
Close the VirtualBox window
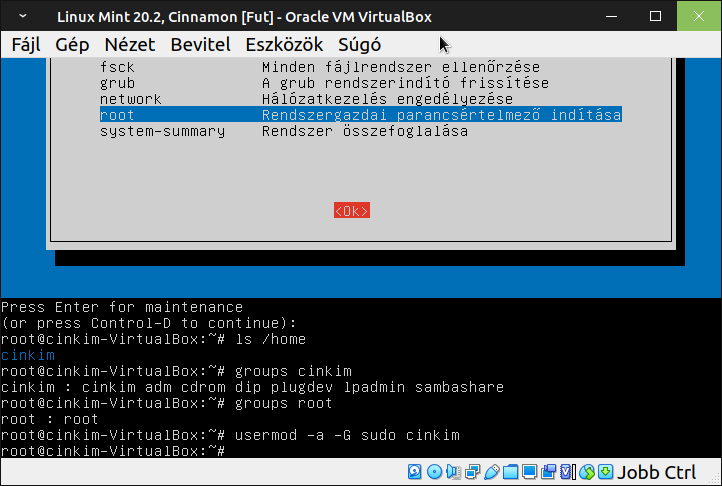[699, 17]
